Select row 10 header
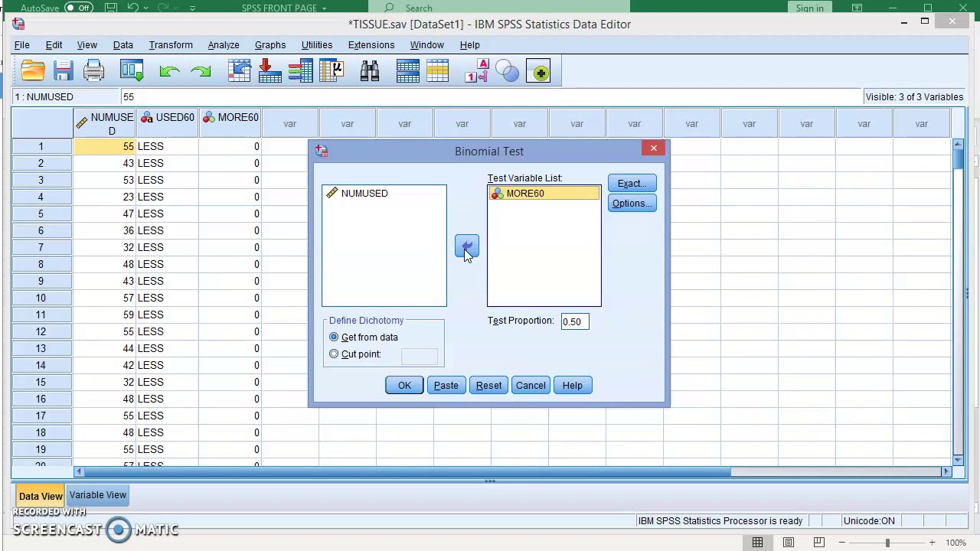 click(41, 298)
